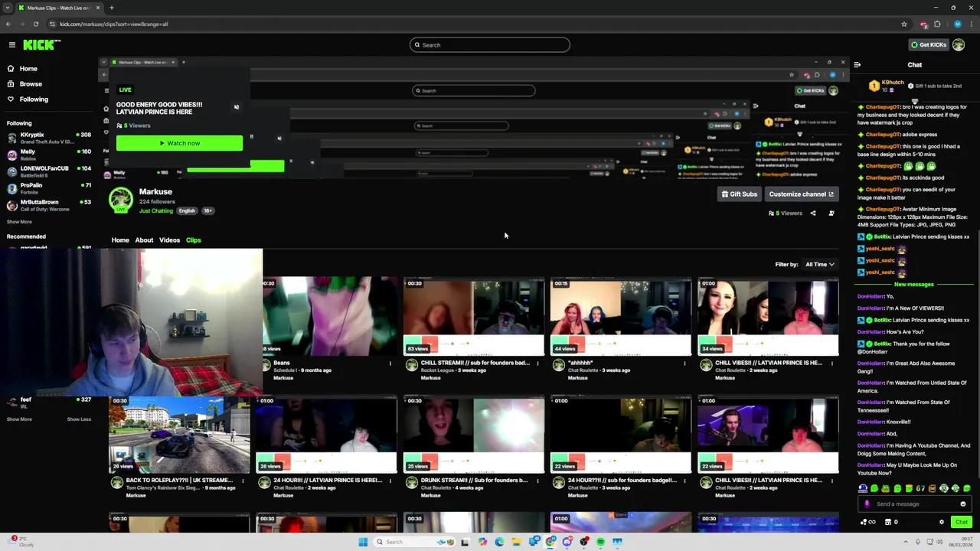Open the BACK TO ROLEPLAY clip thumbnail
The image size is (980, 551).
pyautogui.click(x=180, y=435)
